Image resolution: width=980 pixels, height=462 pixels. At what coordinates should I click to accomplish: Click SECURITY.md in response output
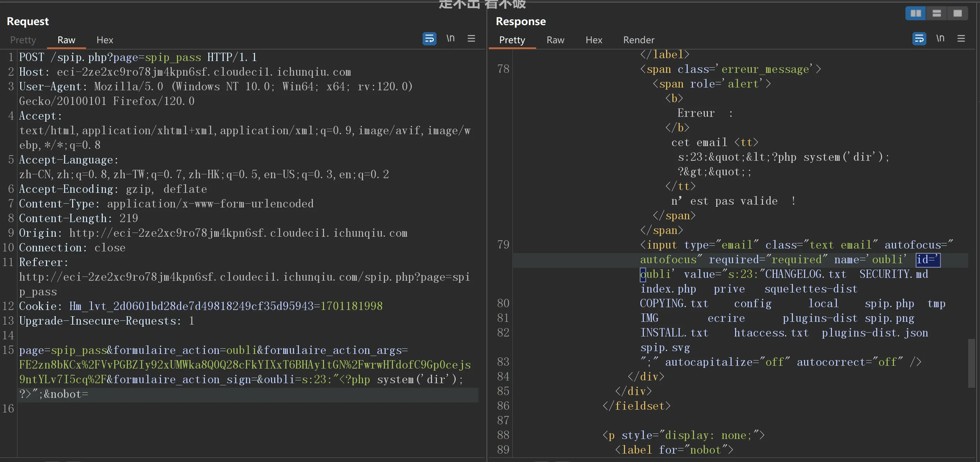pyautogui.click(x=894, y=274)
